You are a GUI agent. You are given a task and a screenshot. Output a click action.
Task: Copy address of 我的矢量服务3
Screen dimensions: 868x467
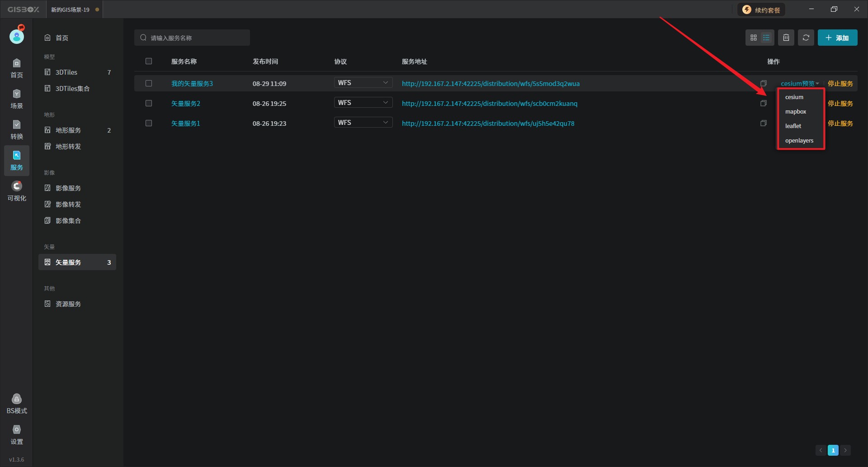click(764, 83)
